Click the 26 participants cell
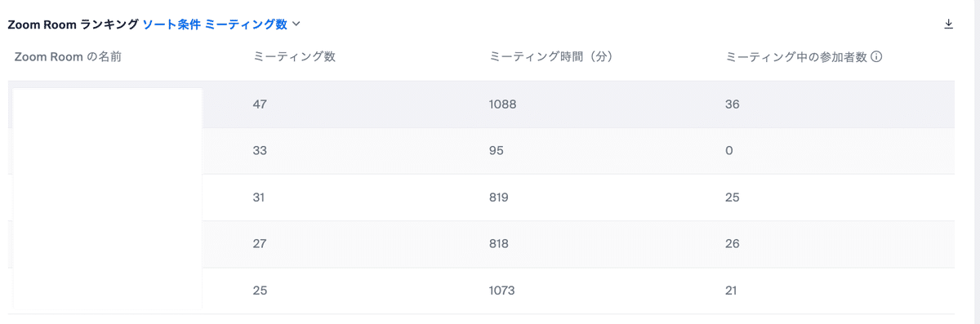Image resolution: width=980 pixels, height=324 pixels. coord(733,244)
